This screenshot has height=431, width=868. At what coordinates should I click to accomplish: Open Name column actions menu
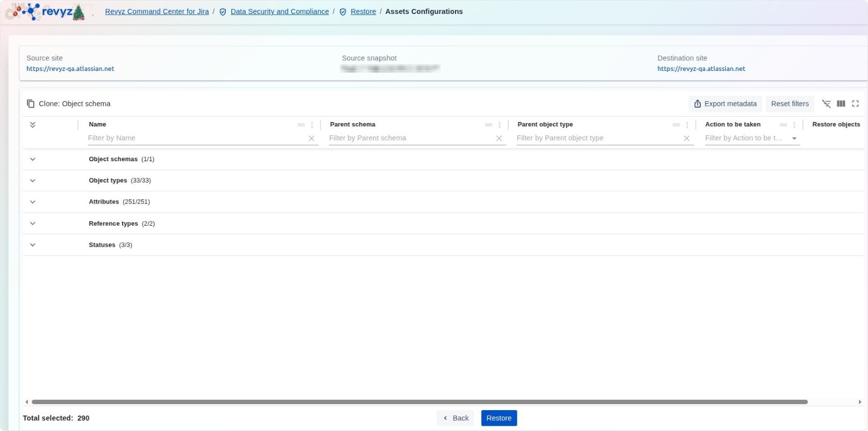click(x=312, y=125)
